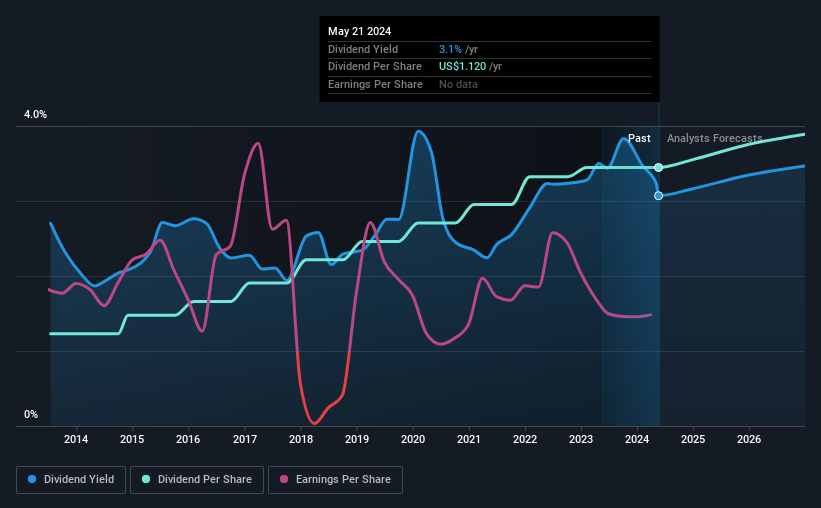Select the 2024 x-axis label
Screen dimensions: 821x508
pyautogui.click(x=637, y=439)
